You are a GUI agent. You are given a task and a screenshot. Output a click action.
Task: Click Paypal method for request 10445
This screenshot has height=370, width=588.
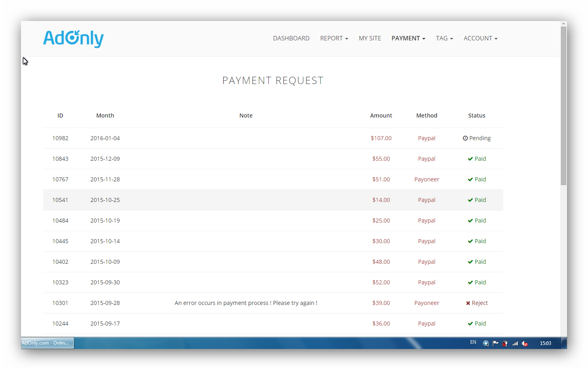pos(427,241)
